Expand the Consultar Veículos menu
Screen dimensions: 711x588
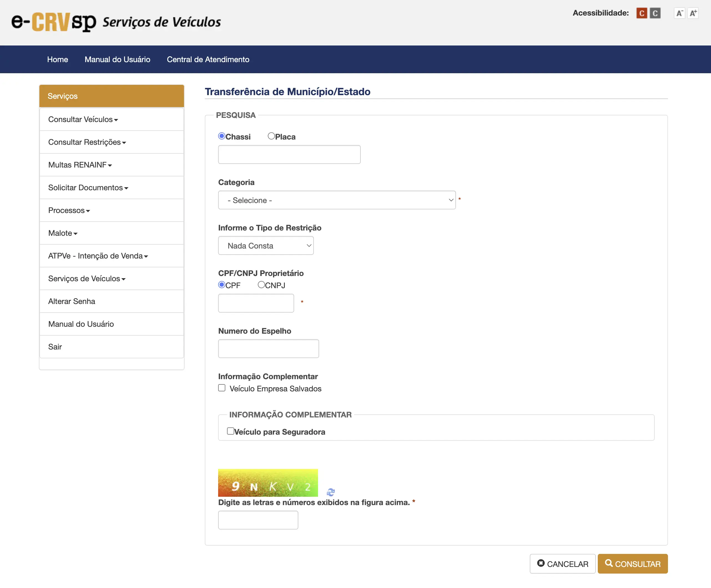pyautogui.click(x=83, y=120)
